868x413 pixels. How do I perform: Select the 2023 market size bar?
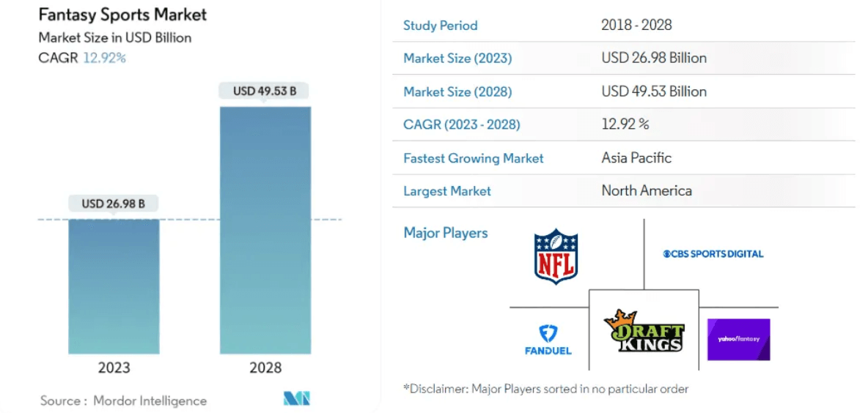click(x=114, y=286)
